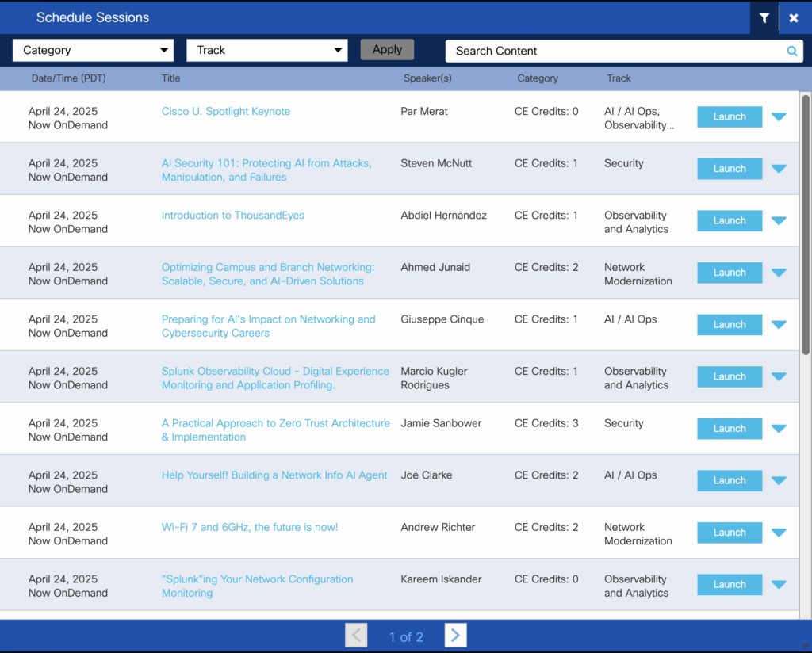Image resolution: width=812 pixels, height=653 pixels.
Task: Click the Apply button
Action: tap(387, 50)
